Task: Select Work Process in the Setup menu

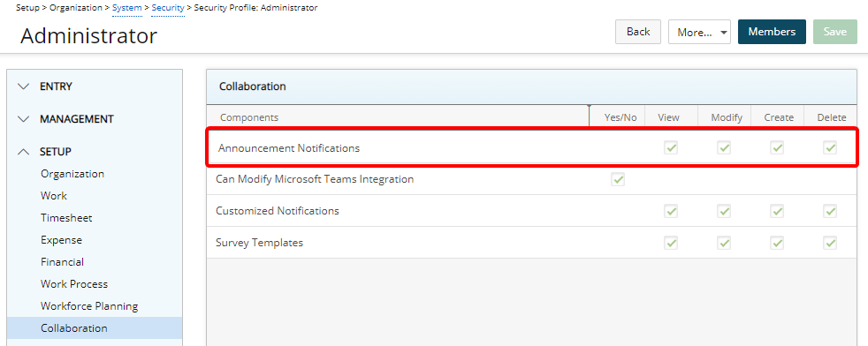Action: [x=74, y=284]
